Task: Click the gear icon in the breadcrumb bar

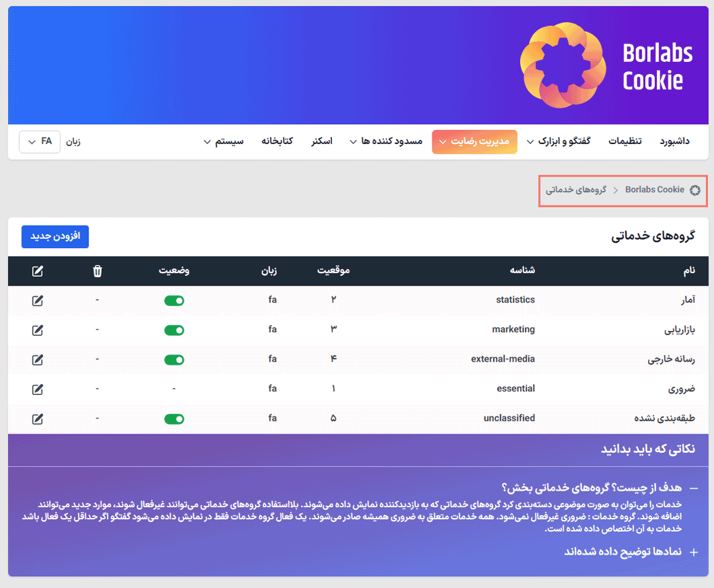Action: coord(695,190)
